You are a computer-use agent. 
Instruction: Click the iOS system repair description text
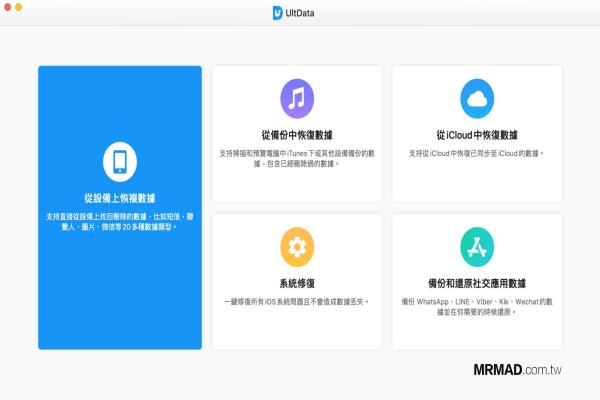[x=297, y=302]
